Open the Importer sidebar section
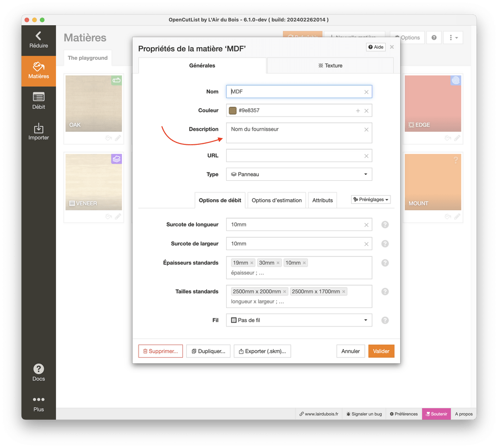The width and height of the screenshot is (498, 448). click(x=38, y=132)
